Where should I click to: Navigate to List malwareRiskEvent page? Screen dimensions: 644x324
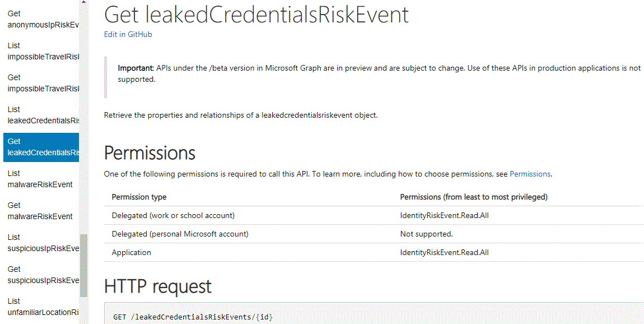(x=40, y=179)
